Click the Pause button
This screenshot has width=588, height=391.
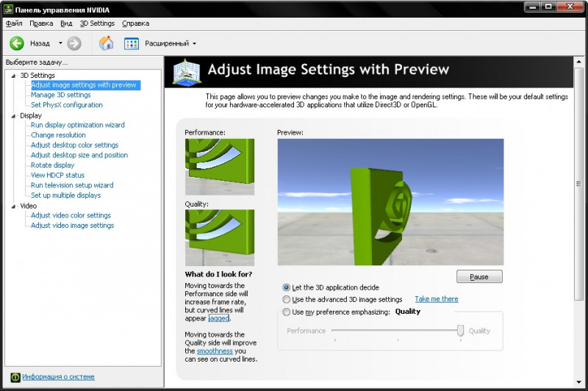pyautogui.click(x=479, y=276)
